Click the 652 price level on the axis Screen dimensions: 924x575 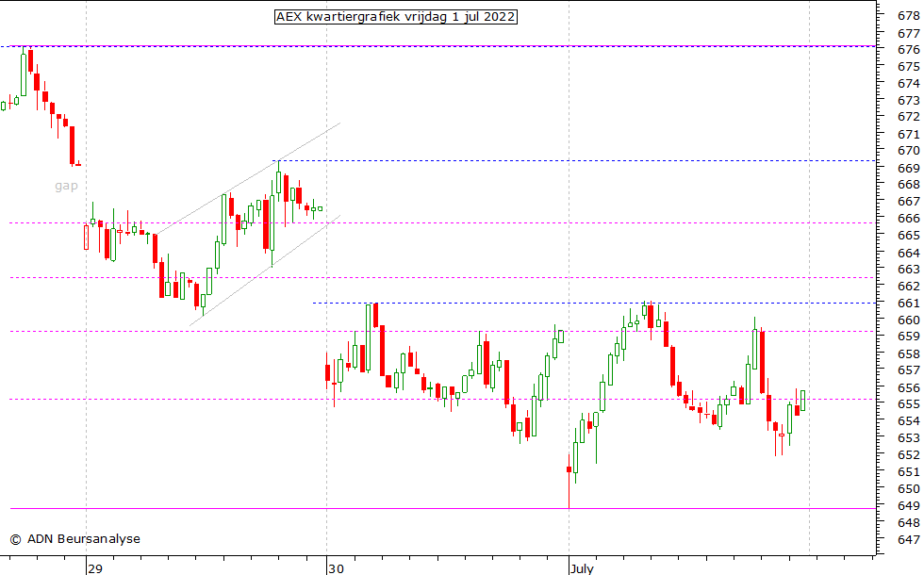pos(908,454)
